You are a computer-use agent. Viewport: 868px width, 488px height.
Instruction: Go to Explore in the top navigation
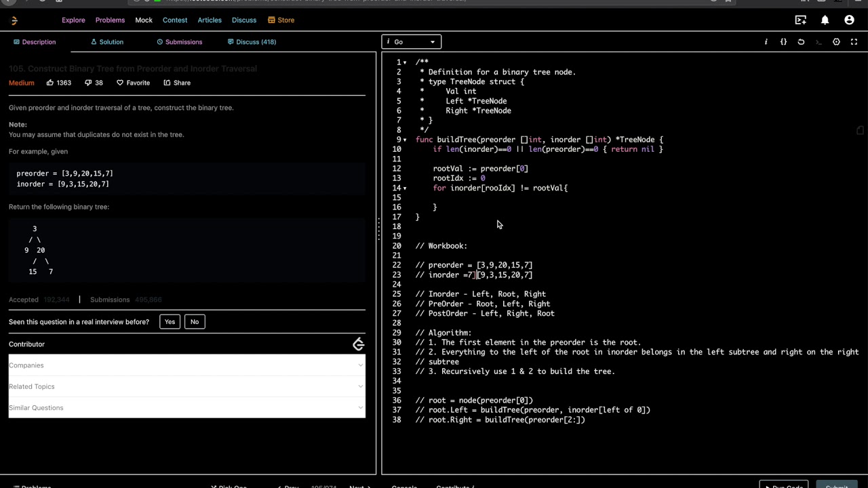[73, 20]
